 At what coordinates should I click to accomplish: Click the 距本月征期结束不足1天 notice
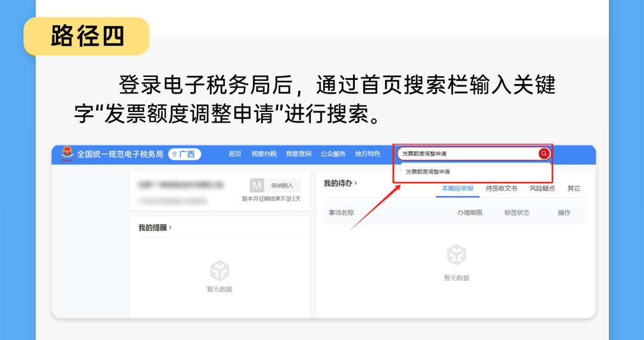(271, 199)
